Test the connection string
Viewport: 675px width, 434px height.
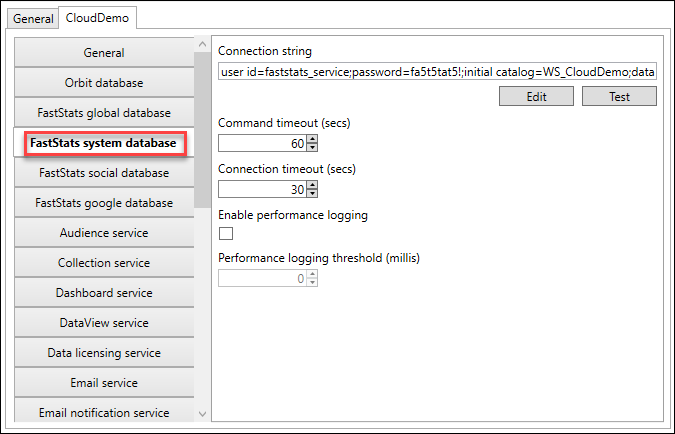pos(619,96)
